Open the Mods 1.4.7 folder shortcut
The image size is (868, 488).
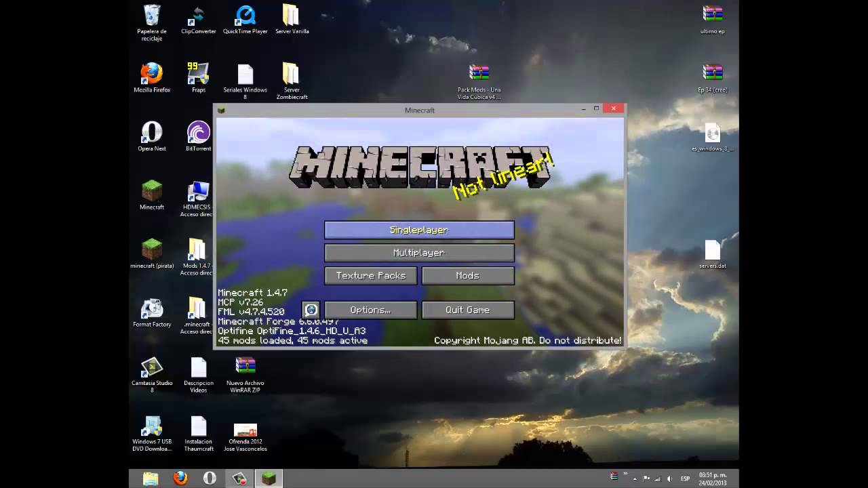(x=197, y=258)
